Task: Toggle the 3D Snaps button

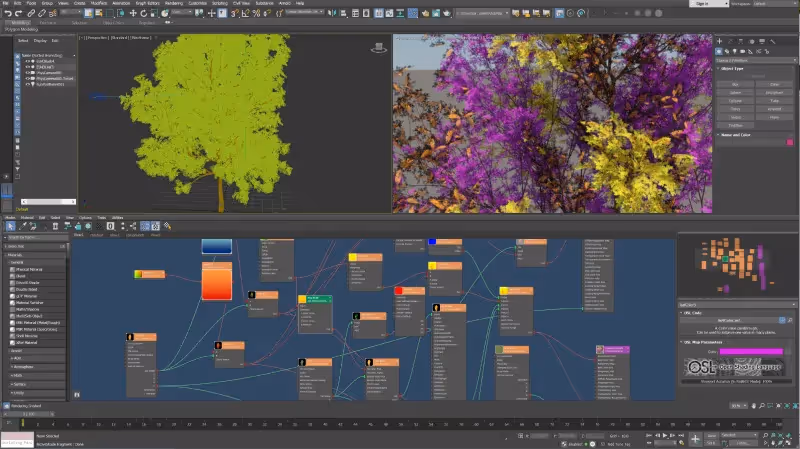Action: [234, 13]
